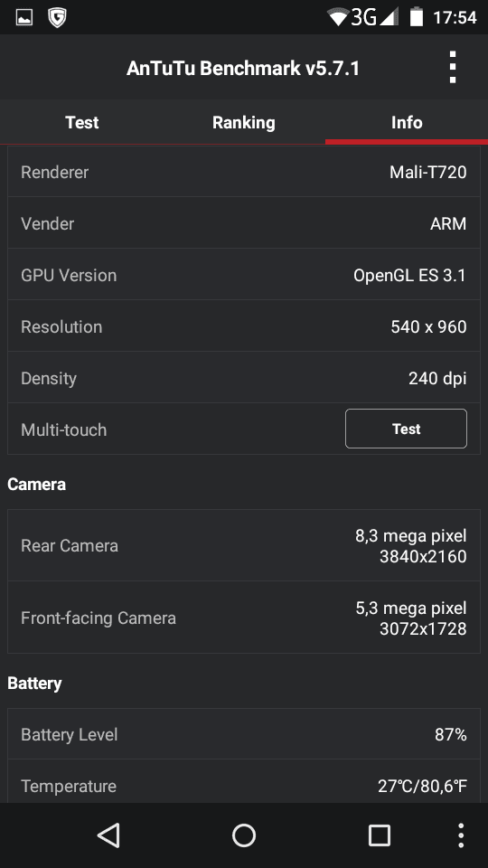Tap the Renderer Mali-T720 row

(244, 172)
